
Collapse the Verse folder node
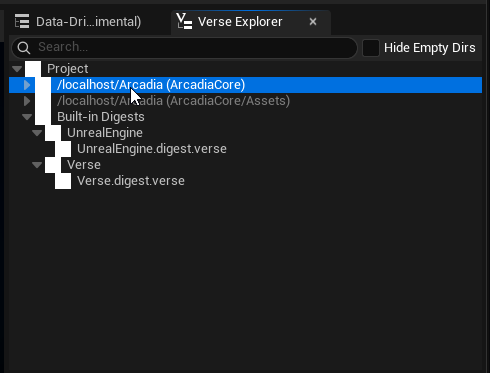click(37, 165)
